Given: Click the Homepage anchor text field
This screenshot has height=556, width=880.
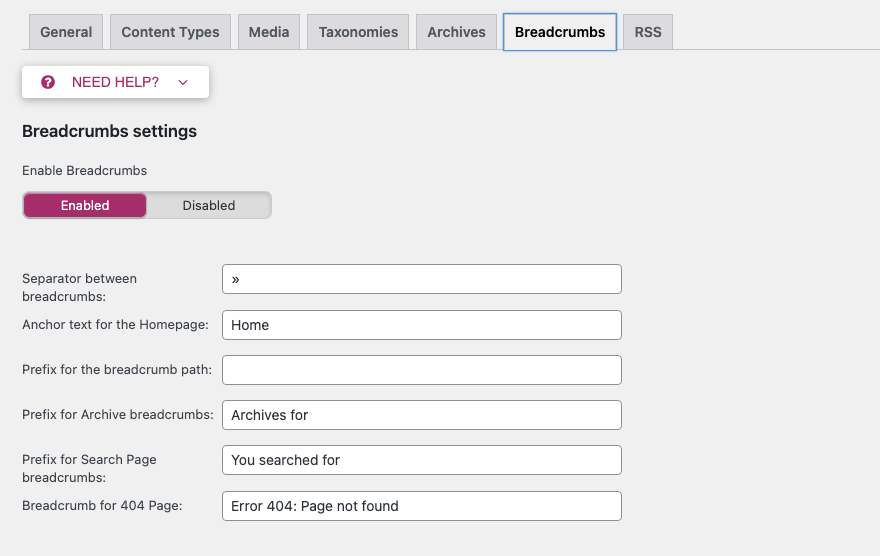Looking at the screenshot, I should click(421, 325).
